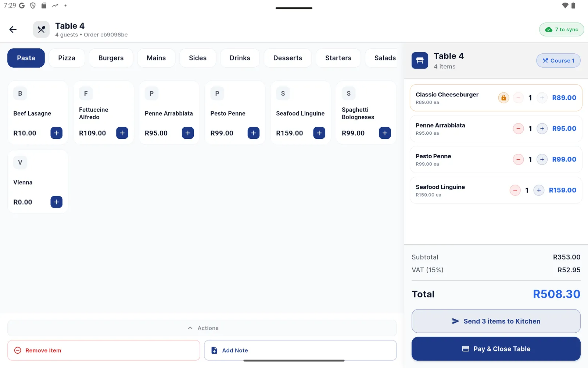Go back using the arrow icon
This screenshot has height=368, width=588.
click(x=13, y=29)
